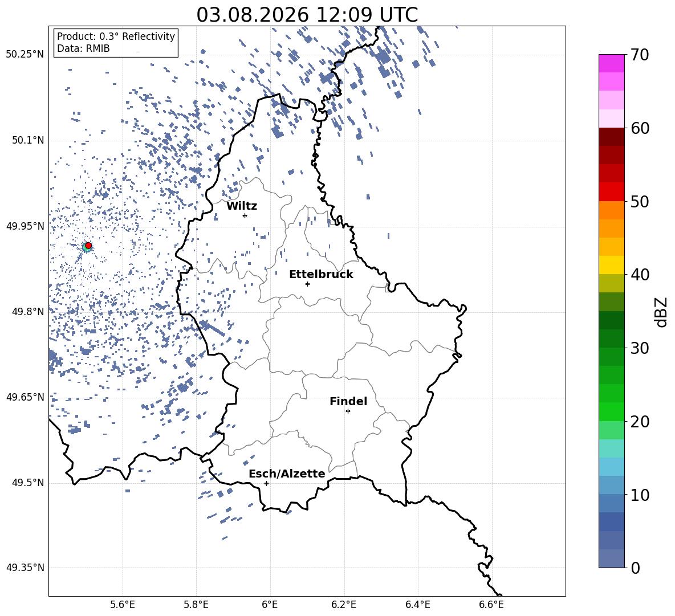Image resolution: width=675 pixels, height=616 pixels.
Task: Click the Wiltz station cross marker
Action: (x=245, y=215)
